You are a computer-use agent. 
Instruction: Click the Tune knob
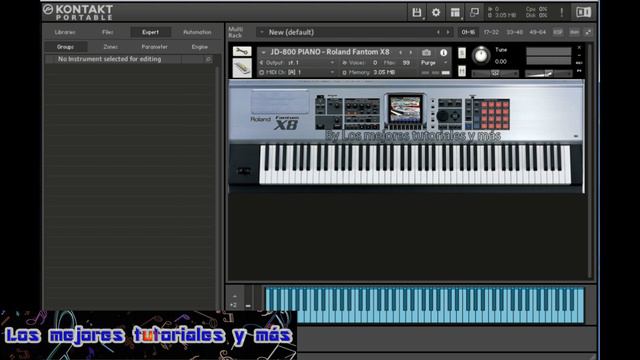(x=481, y=55)
